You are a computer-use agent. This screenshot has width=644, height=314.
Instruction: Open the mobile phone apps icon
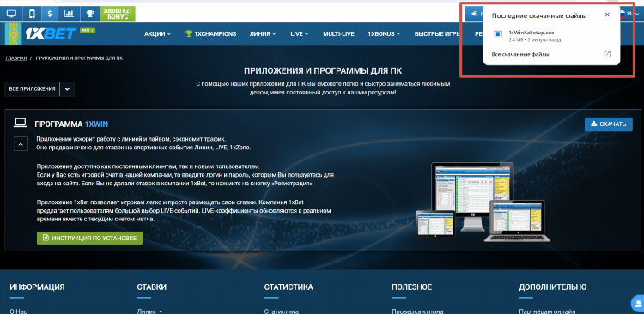32,14
